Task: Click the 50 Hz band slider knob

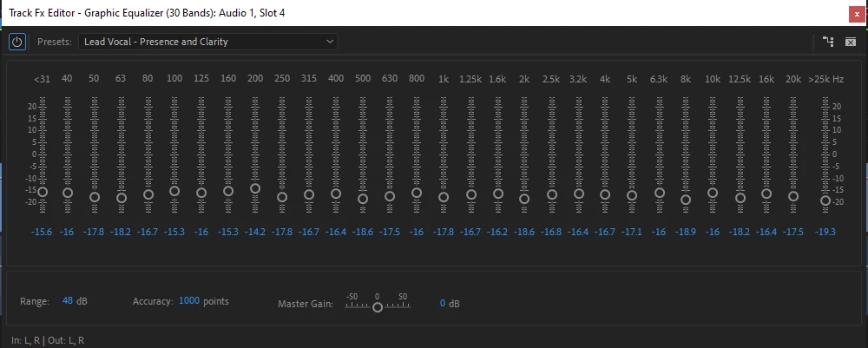Action: [95, 197]
